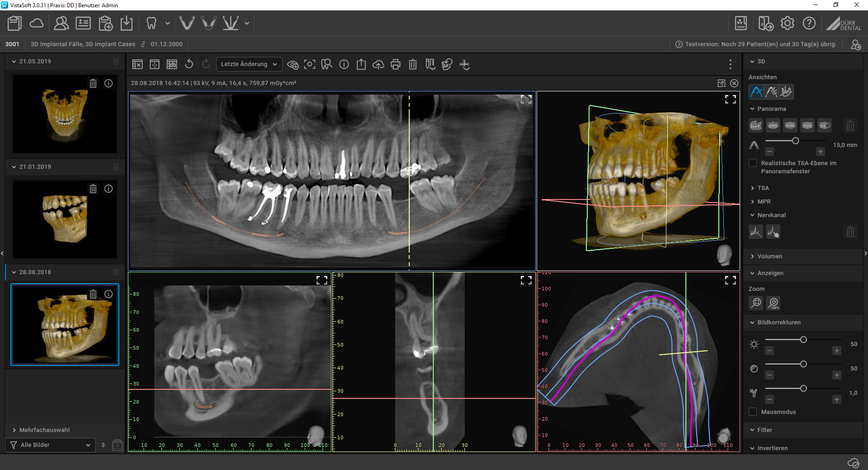Open the cloud icon in top toolbar
Screen dimensions: 868x470
(37, 23)
